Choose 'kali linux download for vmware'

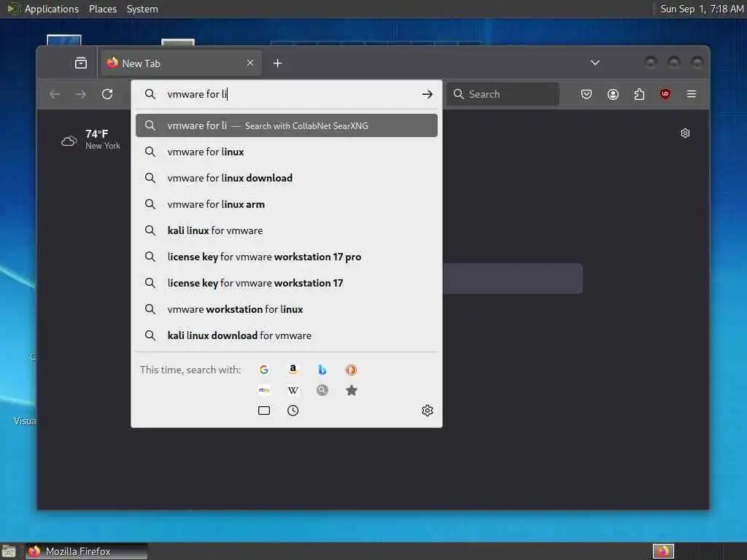tap(286, 335)
